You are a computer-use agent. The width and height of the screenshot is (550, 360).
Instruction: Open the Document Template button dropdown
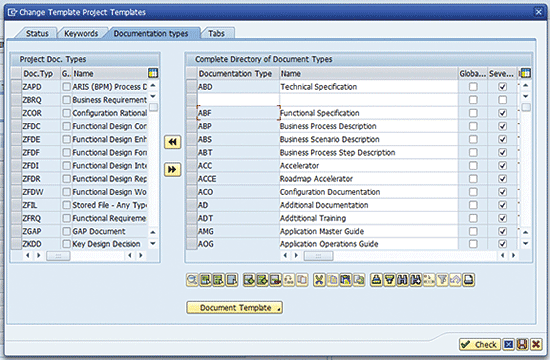[x=235, y=308]
